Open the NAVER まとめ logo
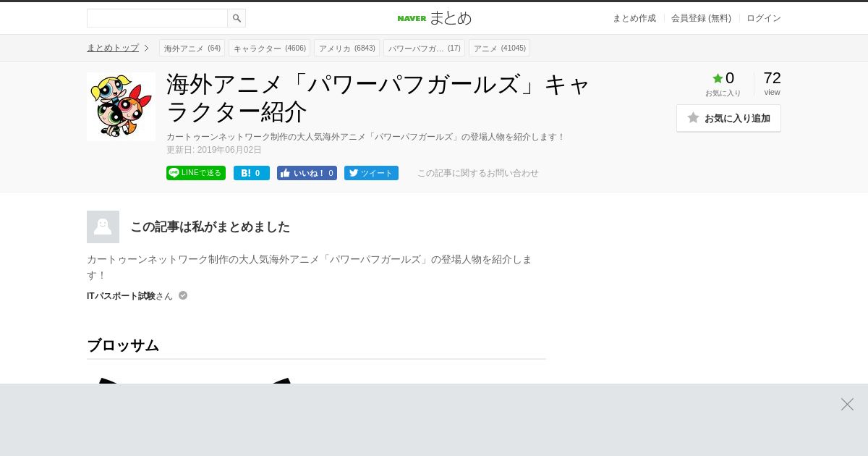 pos(434,18)
